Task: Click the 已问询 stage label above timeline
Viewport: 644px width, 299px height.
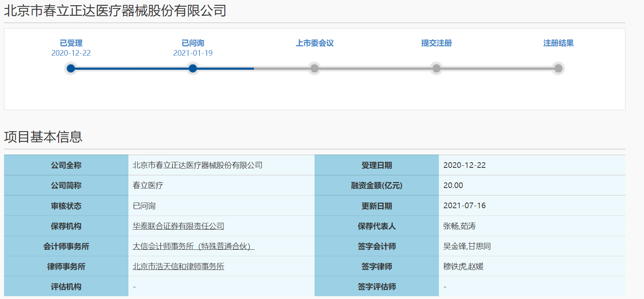Action: coord(193,43)
